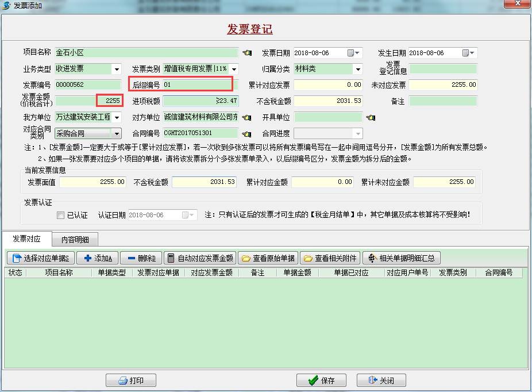Open the 发票日期 calendar picker

click(x=353, y=53)
